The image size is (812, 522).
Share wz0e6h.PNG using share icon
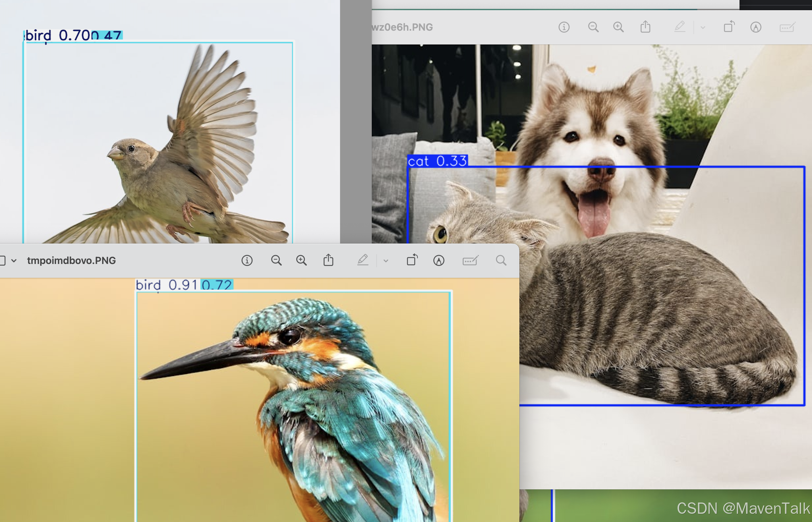pos(645,27)
